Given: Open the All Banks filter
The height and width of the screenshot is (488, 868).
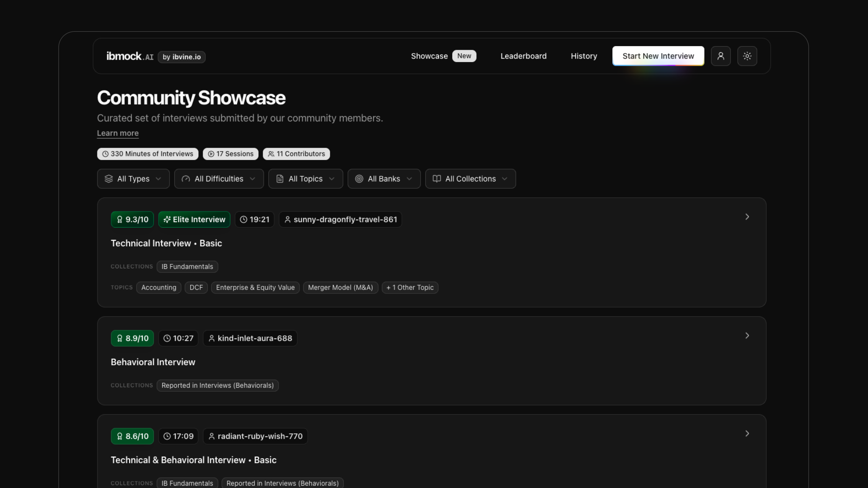Looking at the screenshot, I should 384,179.
